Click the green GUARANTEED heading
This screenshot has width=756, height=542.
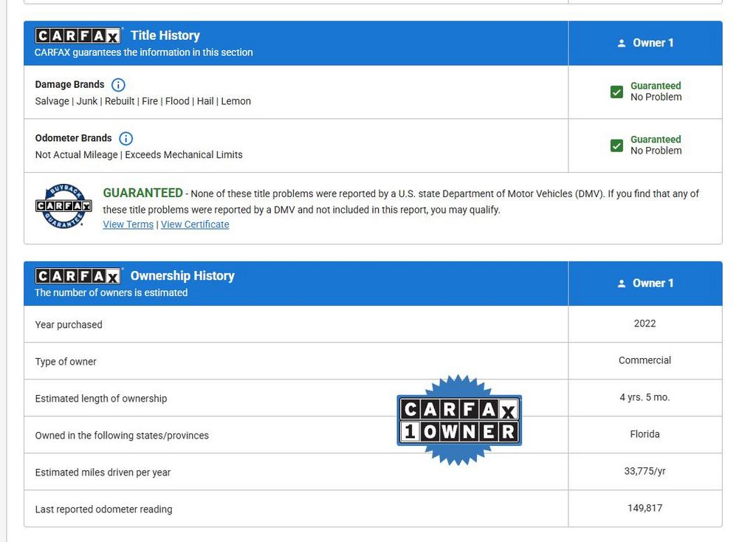click(x=142, y=193)
